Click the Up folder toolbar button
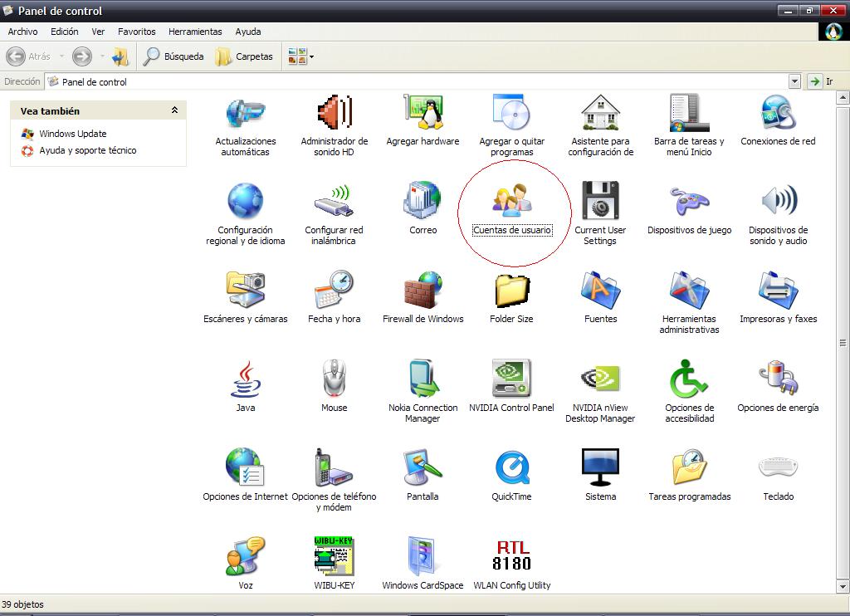This screenshot has width=850, height=616. click(x=120, y=56)
